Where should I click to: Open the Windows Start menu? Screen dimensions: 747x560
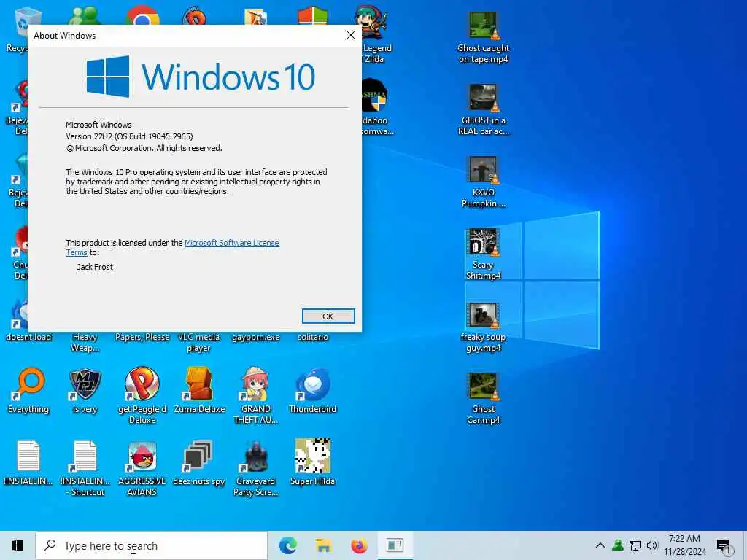click(x=18, y=545)
